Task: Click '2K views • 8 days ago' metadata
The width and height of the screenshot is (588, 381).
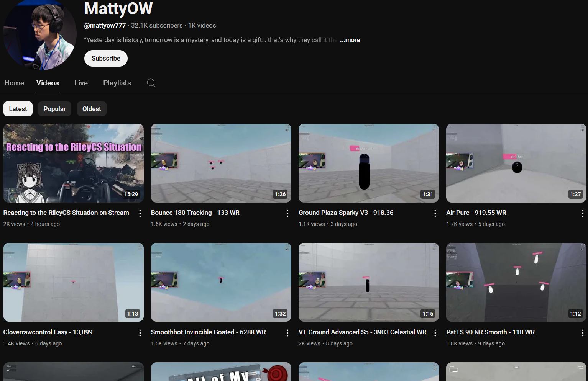Action: point(325,343)
